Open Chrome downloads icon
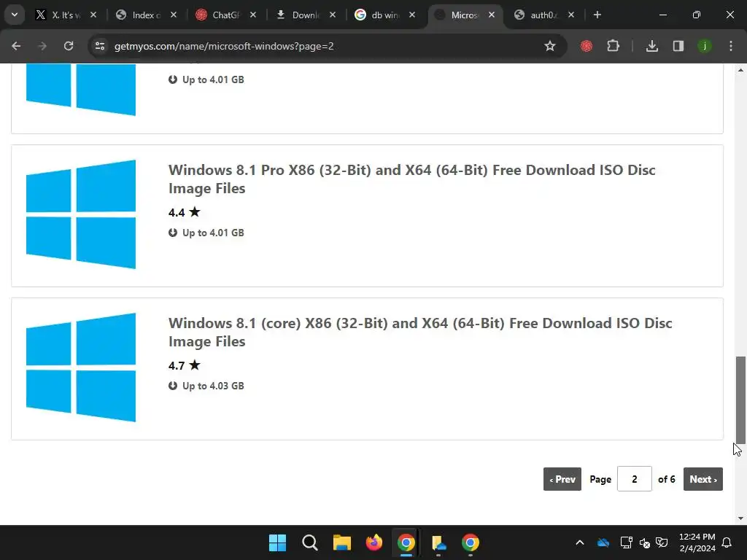Image resolution: width=747 pixels, height=560 pixels. pyautogui.click(x=651, y=46)
